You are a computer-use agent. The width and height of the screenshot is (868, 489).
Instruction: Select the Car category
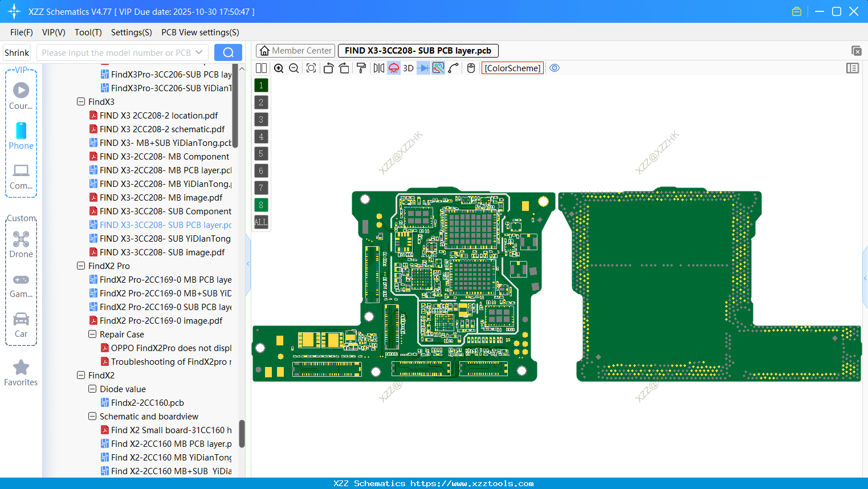pos(21,325)
